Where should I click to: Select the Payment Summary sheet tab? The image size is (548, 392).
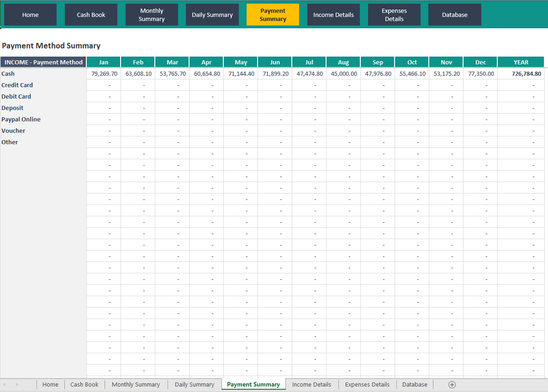click(x=253, y=385)
